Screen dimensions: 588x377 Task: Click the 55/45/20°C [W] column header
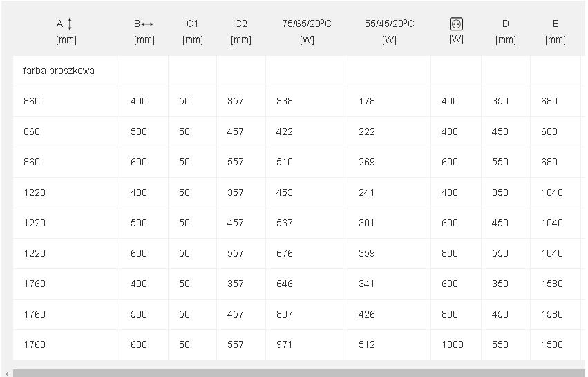click(389, 32)
